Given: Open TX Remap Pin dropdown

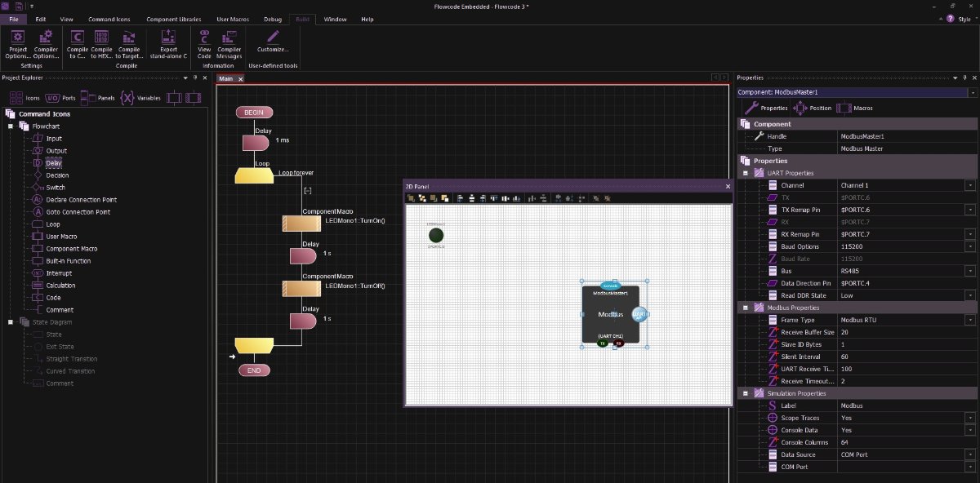Looking at the screenshot, I should [x=971, y=210].
